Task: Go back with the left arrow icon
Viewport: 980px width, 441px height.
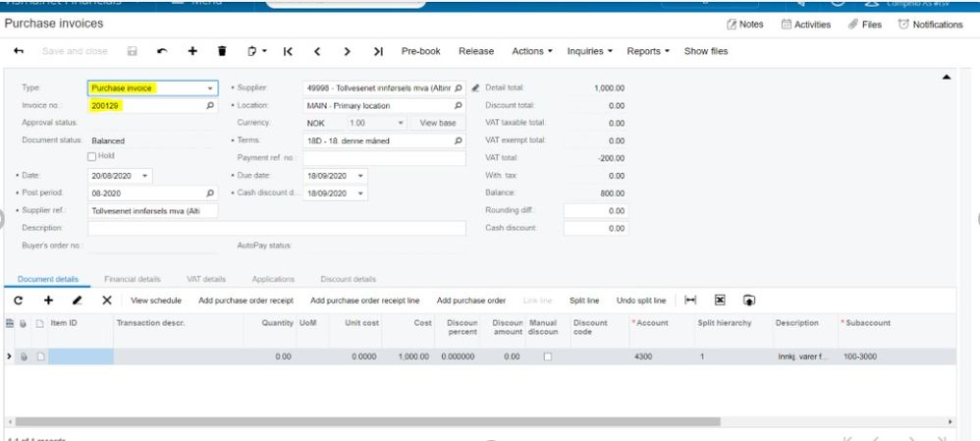Action: click(19, 51)
